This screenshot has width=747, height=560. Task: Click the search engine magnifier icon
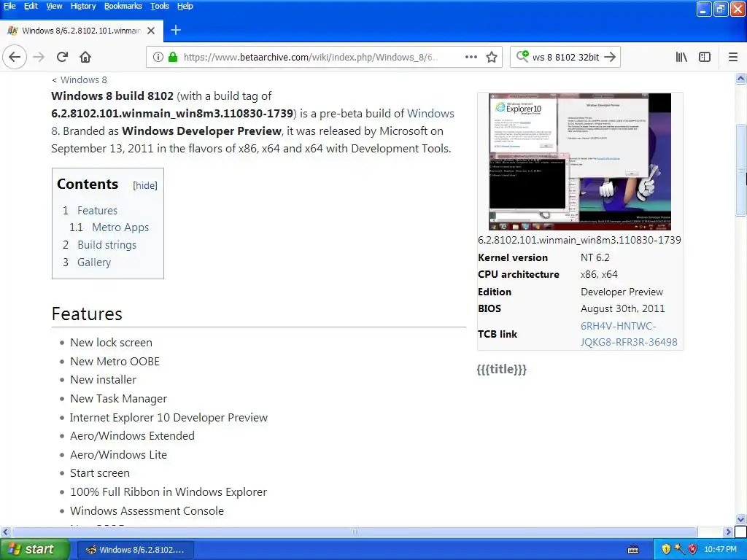point(522,57)
